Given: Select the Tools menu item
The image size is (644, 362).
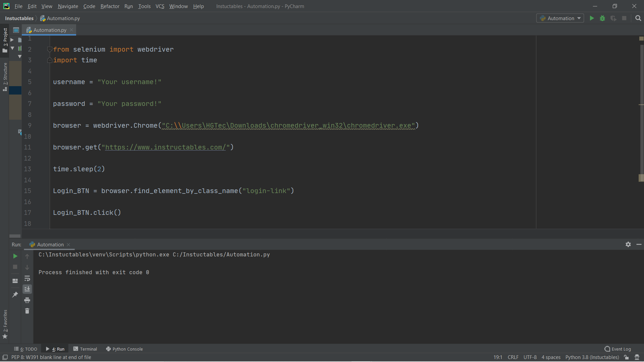Looking at the screenshot, I should click(144, 6).
